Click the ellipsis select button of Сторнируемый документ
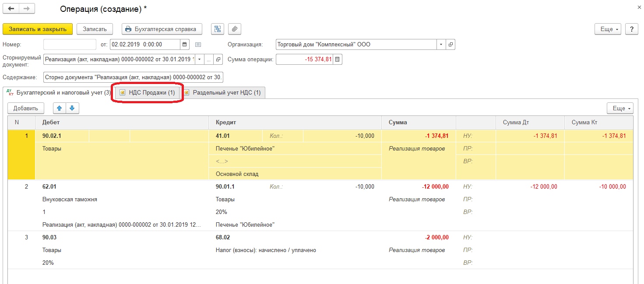 (x=209, y=60)
